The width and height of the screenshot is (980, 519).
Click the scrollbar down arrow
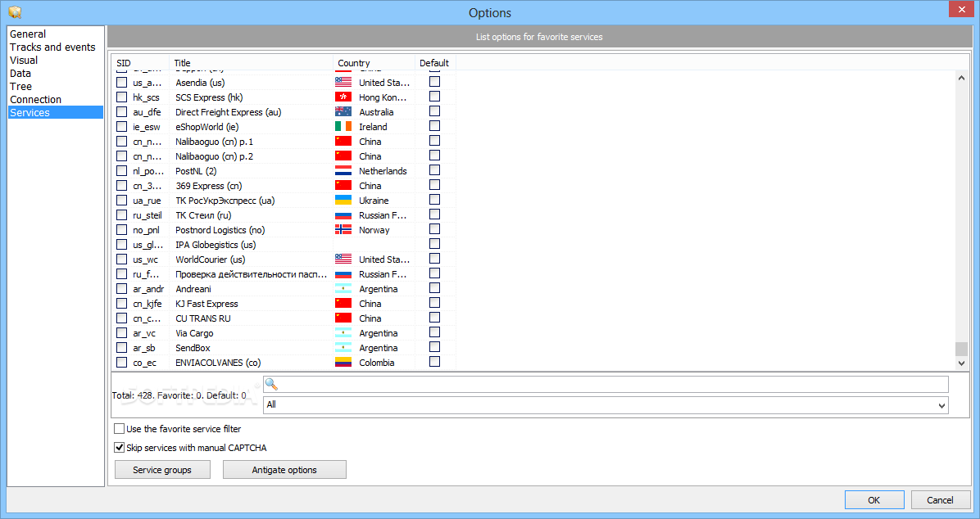[x=961, y=363]
